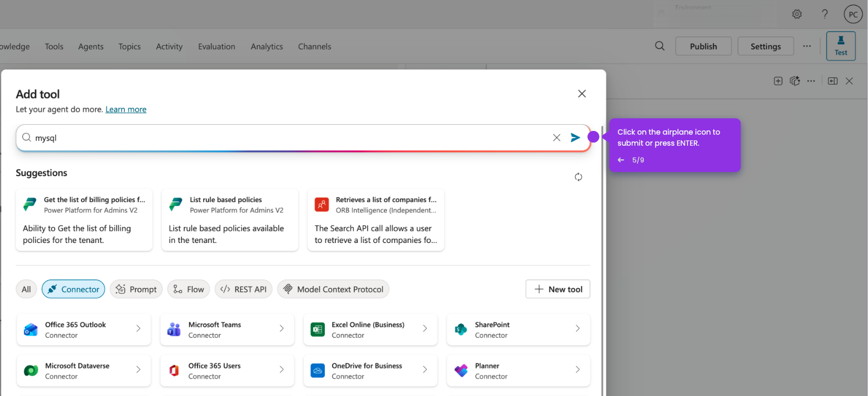This screenshot has height=396, width=868.
Task: Open the more options ellipsis near Settings
Action: pos(807,46)
